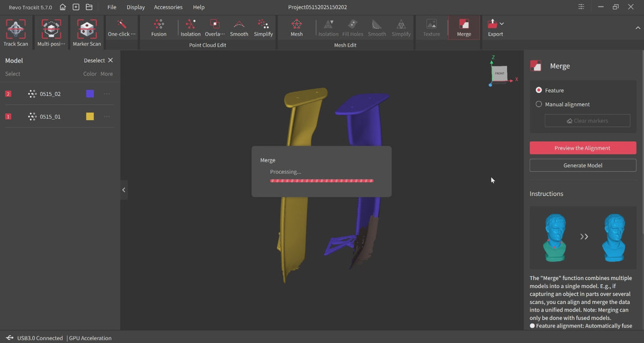644x343 pixels.
Task: Open the Marker Scan mode
Action: click(x=86, y=29)
